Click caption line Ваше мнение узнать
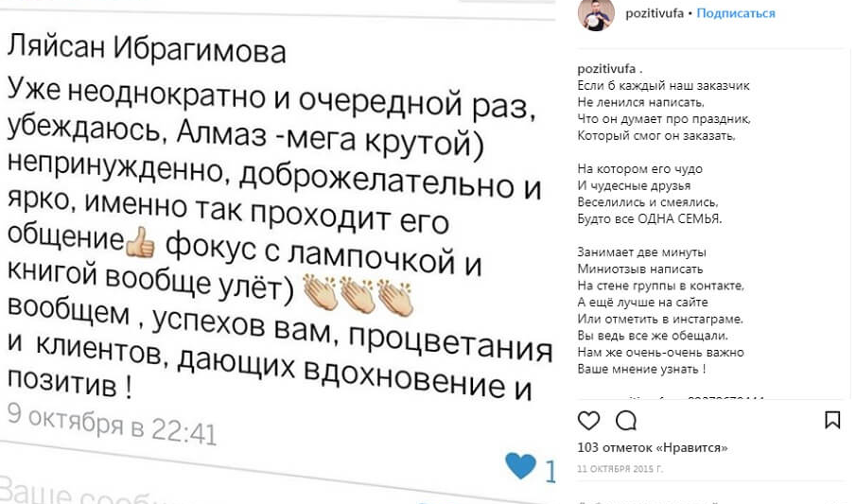Viewport: 856px width, 504px height. click(641, 369)
